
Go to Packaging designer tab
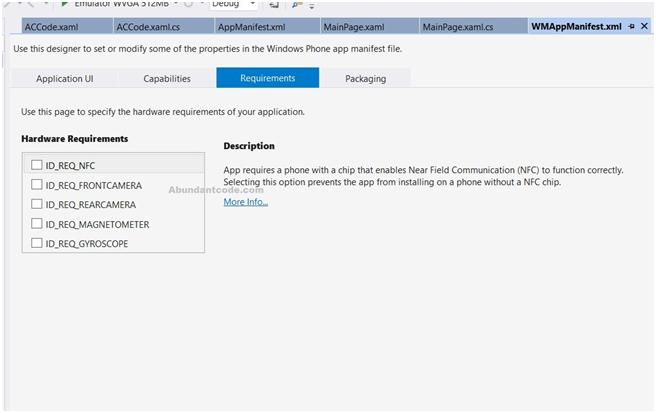(x=365, y=79)
